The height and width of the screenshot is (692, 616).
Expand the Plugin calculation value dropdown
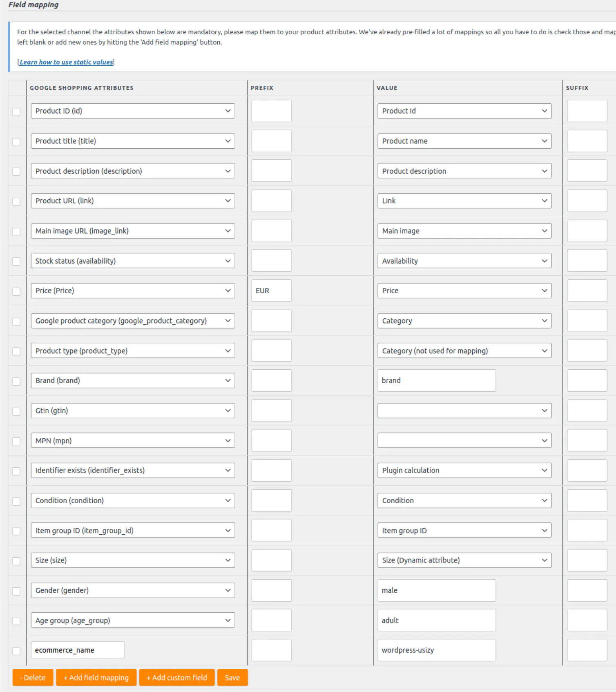(x=464, y=470)
